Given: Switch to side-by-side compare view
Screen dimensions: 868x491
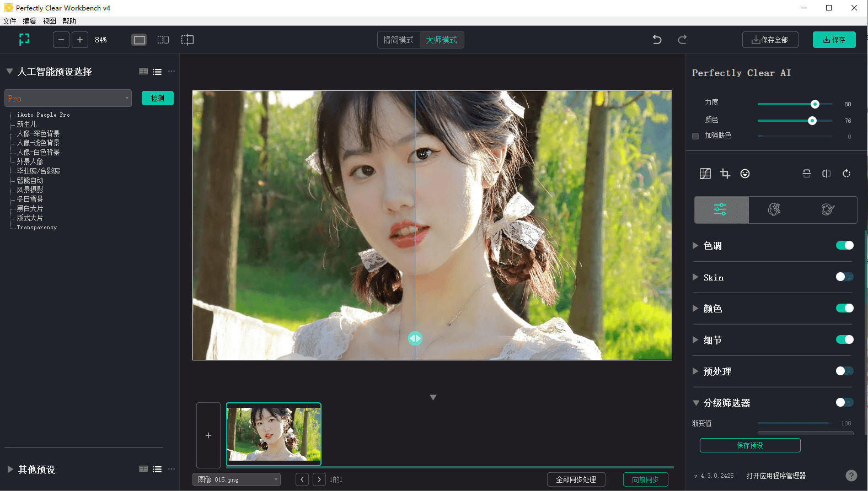Looking at the screenshot, I should (x=163, y=40).
